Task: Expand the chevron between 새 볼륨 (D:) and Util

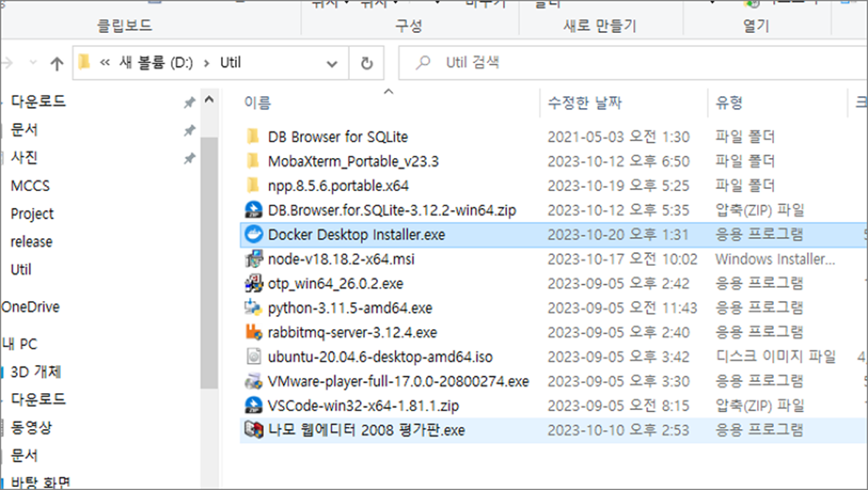Action: 207,63
